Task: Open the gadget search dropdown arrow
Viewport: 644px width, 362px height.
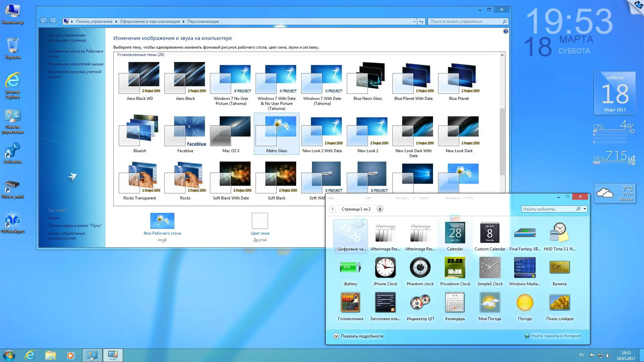Action: click(585, 209)
